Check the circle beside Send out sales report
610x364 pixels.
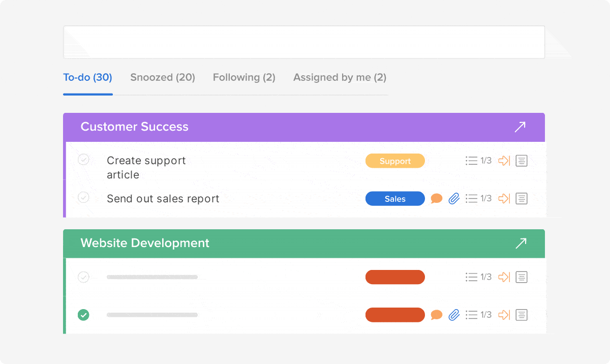pyautogui.click(x=83, y=197)
